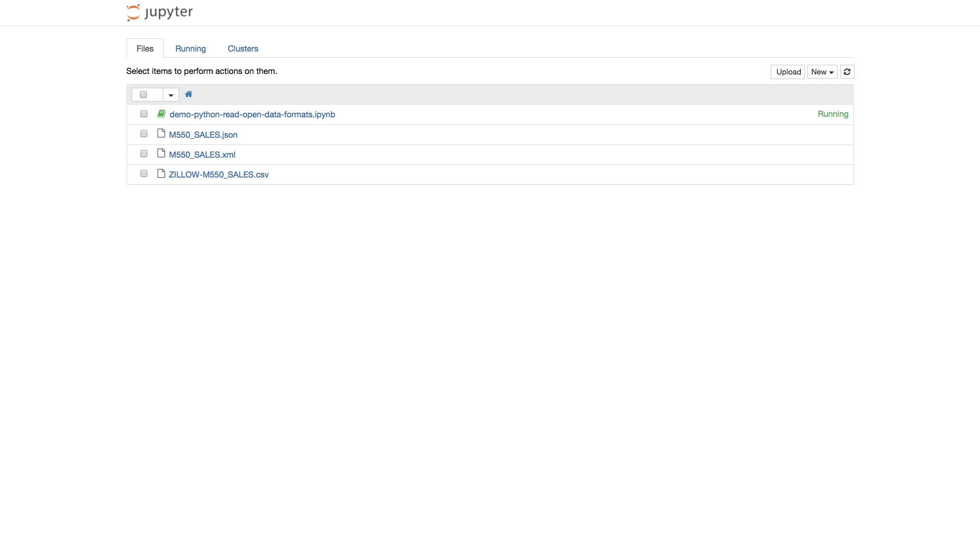The height and width of the screenshot is (551, 980).
Task: Select checkbox for demo-python-read-open-data-formats.ipynb
Action: (x=144, y=114)
